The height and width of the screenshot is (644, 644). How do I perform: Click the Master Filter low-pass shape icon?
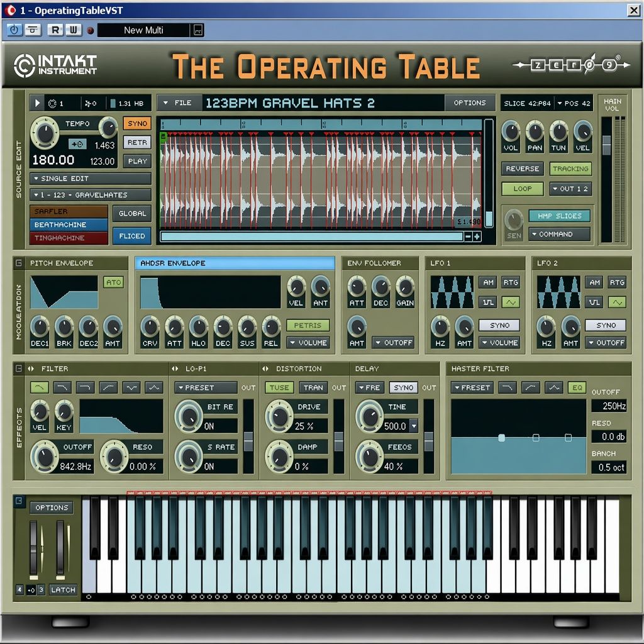tap(508, 387)
